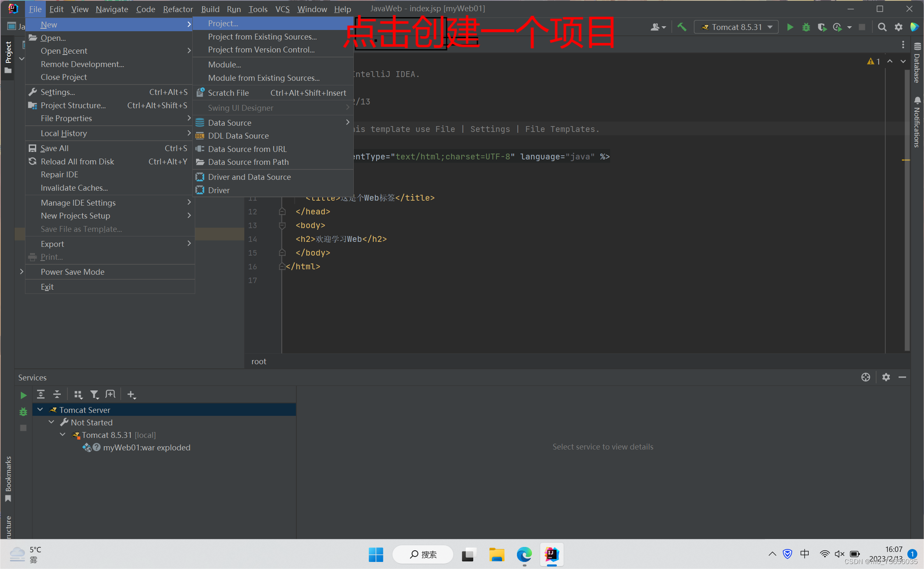Viewport: 924px width, 569px height.
Task: Click the green Run button in toolbar
Action: pos(790,27)
